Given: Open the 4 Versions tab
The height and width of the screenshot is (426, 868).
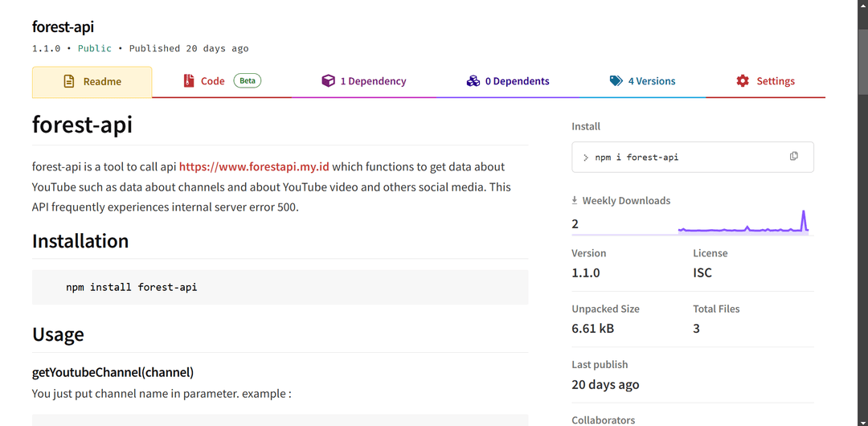Looking at the screenshot, I should click(642, 81).
